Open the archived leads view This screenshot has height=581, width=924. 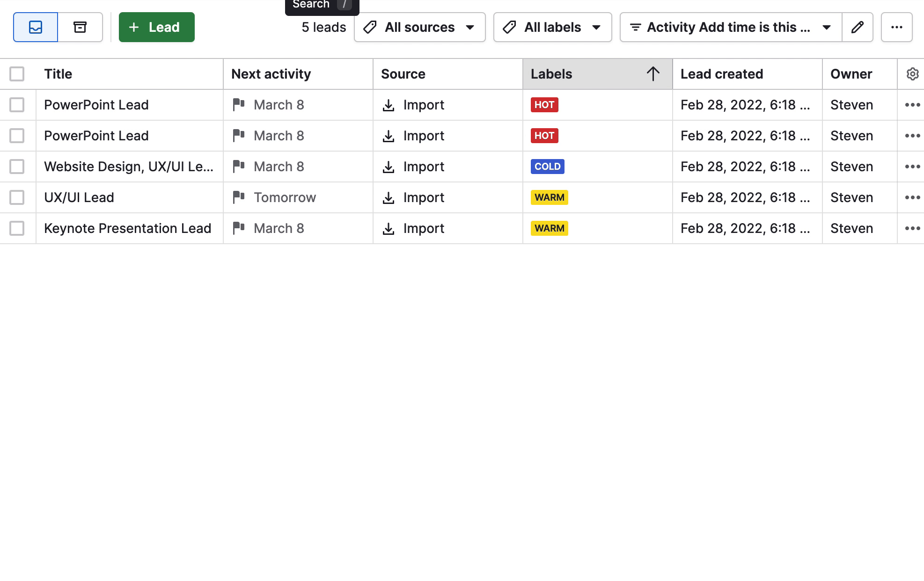click(80, 27)
